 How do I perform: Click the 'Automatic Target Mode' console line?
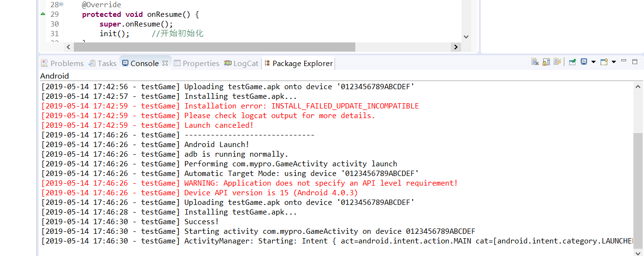coord(230,174)
